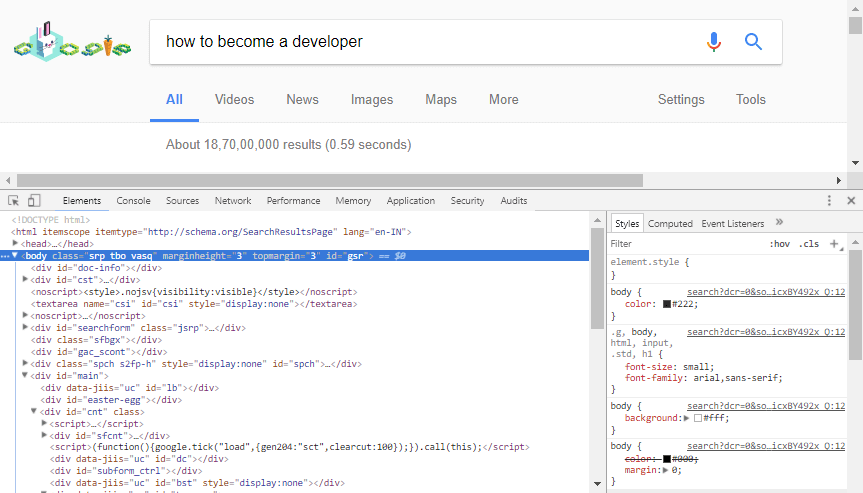This screenshot has width=863, height=493.
Task: Show more Styles pane tabs chevron
Action: tap(779, 222)
